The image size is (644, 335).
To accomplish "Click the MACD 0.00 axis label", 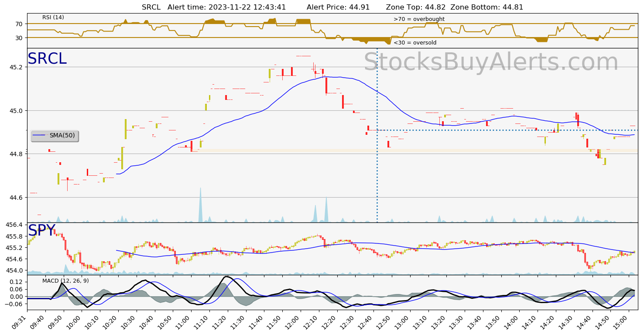I will click(x=17, y=297).
